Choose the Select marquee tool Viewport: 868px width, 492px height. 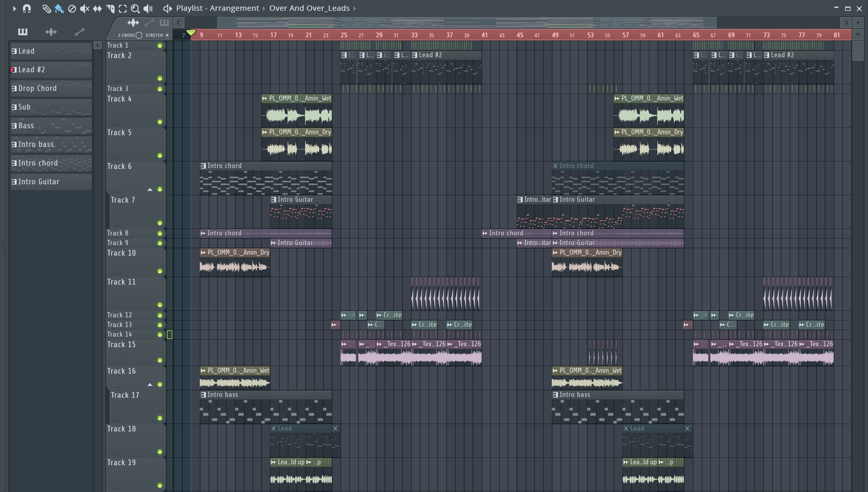(x=123, y=8)
